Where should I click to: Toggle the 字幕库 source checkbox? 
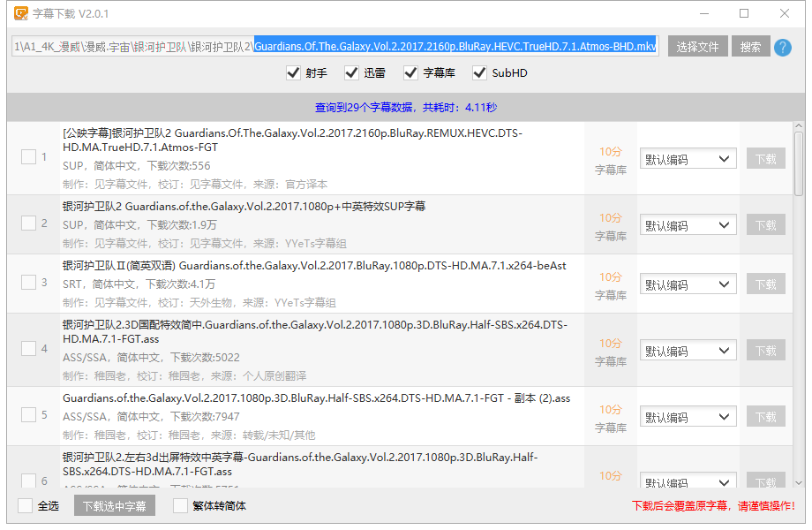(410, 73)
